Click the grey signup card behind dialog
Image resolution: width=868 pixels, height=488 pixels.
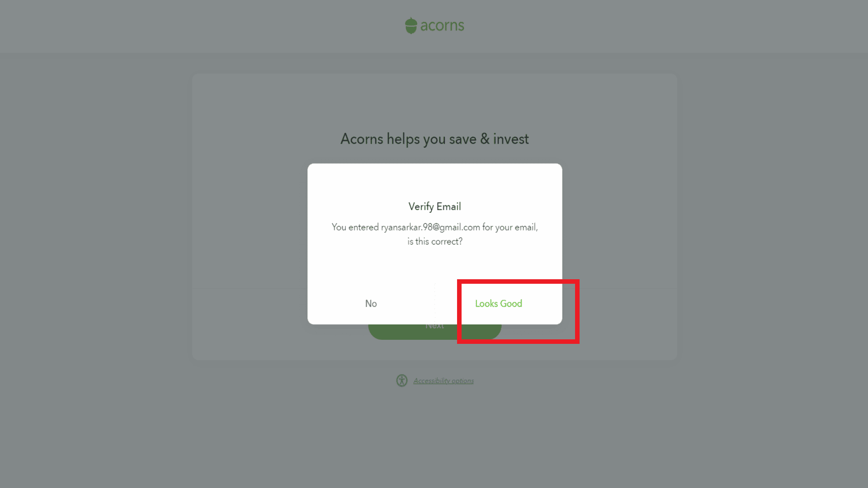[619, 217]
